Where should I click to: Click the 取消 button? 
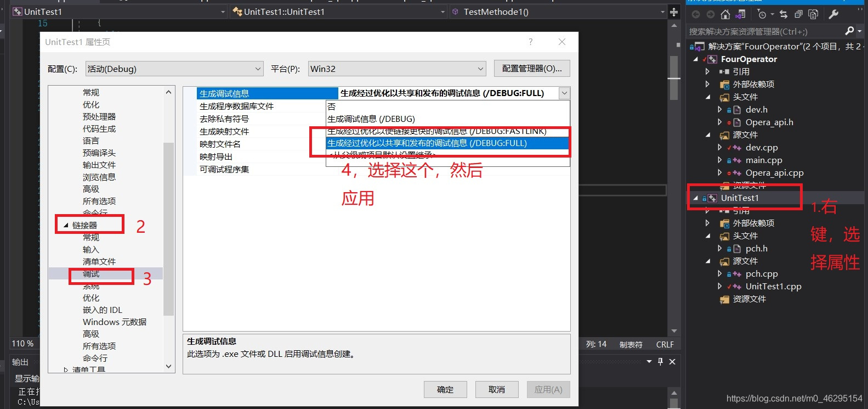coord(497,389)
